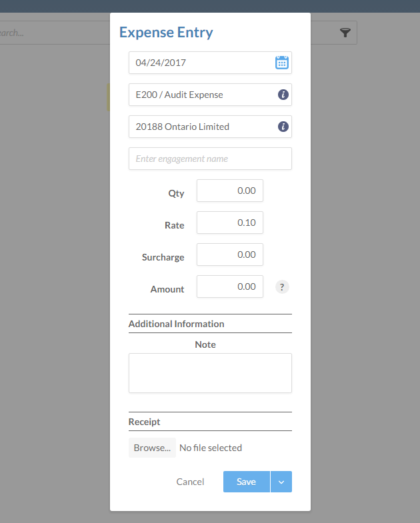Browse for a receipt file
The height and width of the screenshot is (523, 420).
click(152, 448)
